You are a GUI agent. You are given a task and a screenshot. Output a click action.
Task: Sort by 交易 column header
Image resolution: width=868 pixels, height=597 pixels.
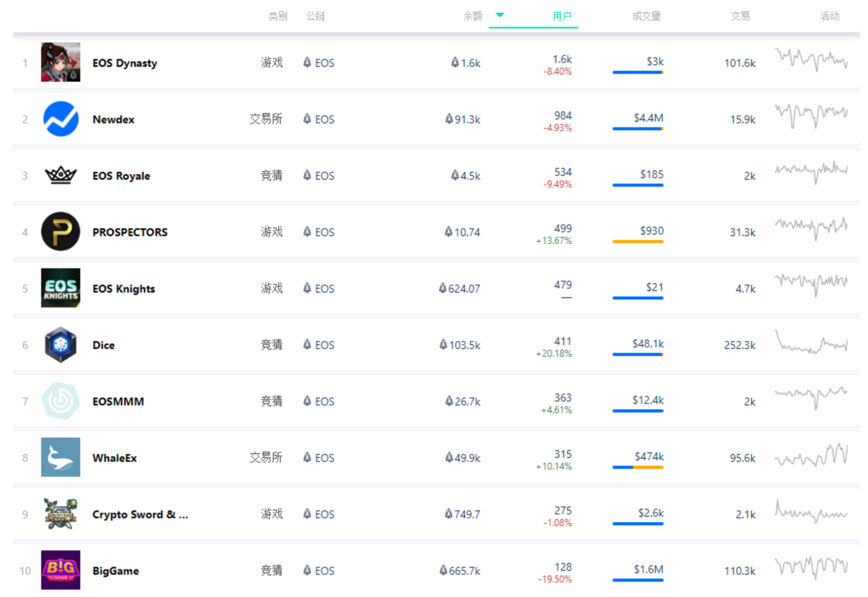(741, 16)
